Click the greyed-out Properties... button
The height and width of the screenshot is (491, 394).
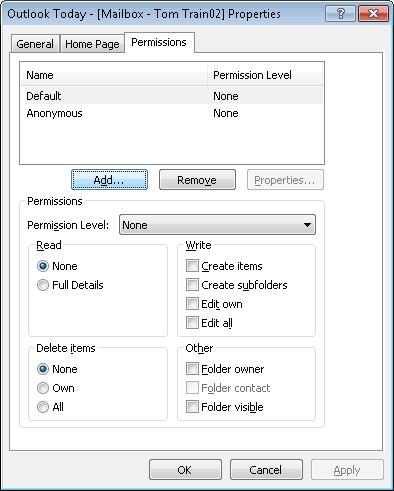(x=285, y=180)
